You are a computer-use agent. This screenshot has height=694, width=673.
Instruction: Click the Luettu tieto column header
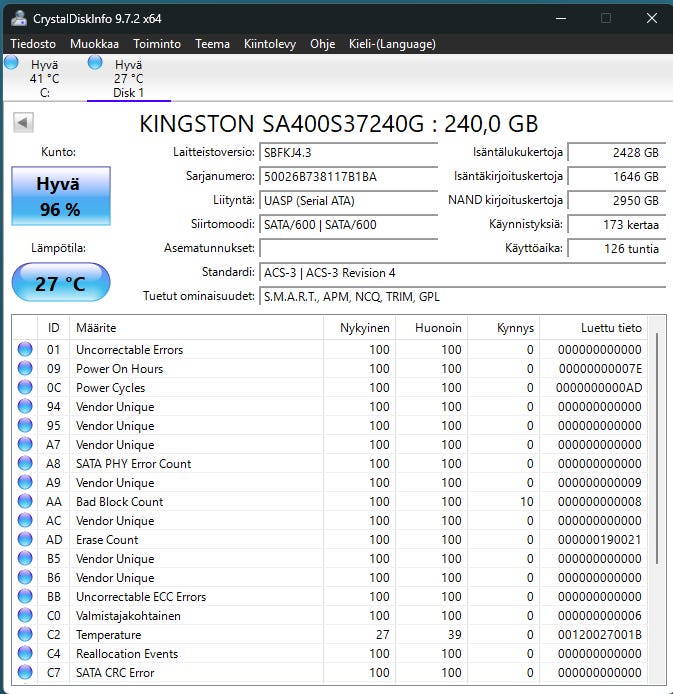click(x=594, y=328)
